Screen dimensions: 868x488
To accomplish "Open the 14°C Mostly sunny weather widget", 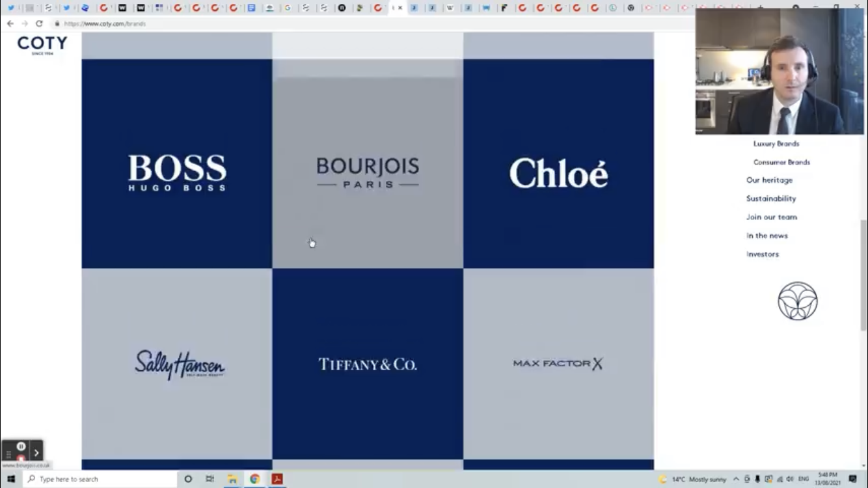I will point(692,479).
